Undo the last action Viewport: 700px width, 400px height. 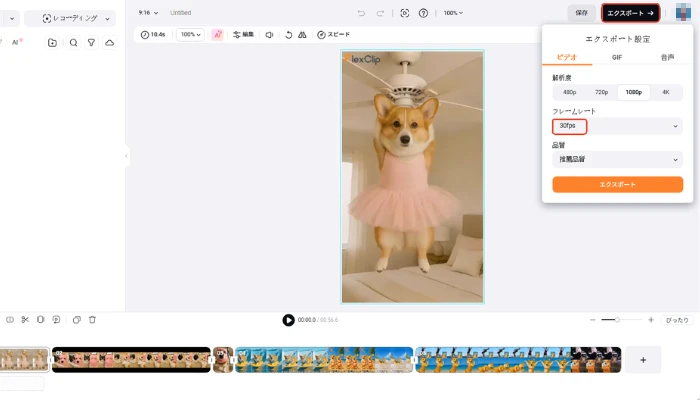coord(361,13)
